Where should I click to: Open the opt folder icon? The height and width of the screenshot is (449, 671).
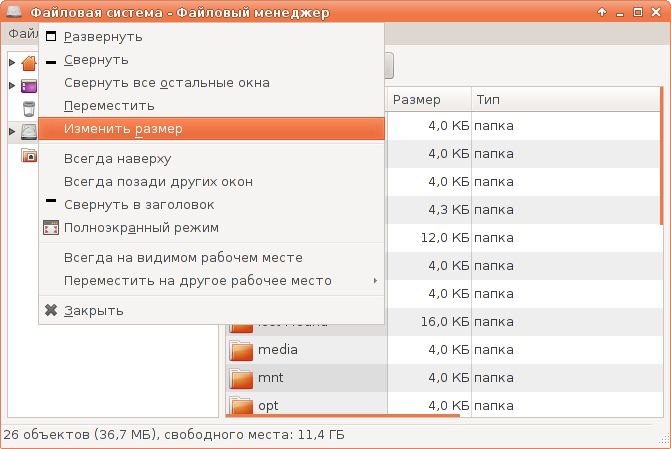coord(241,405)
